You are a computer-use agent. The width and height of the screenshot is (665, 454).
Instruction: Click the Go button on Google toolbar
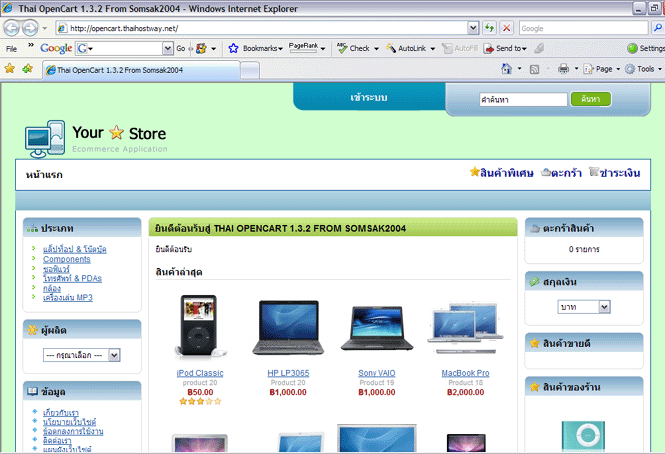[x=181, y=48]
